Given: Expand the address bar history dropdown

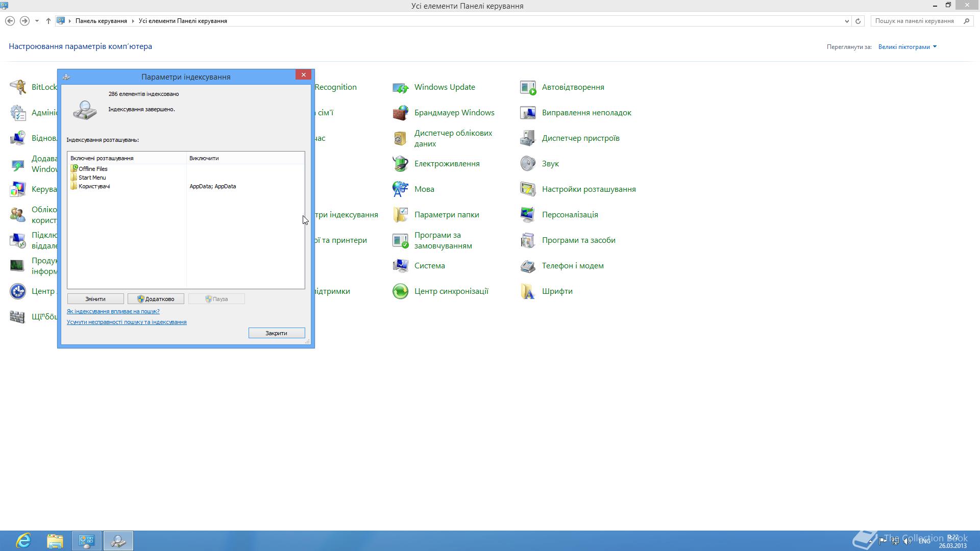Looking at the screenshot, I should (847, 21).
